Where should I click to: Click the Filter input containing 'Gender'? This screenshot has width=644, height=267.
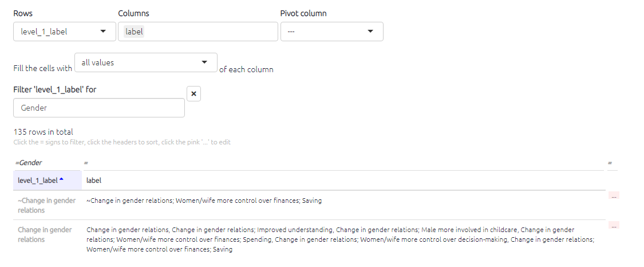[x=99, y=108]
